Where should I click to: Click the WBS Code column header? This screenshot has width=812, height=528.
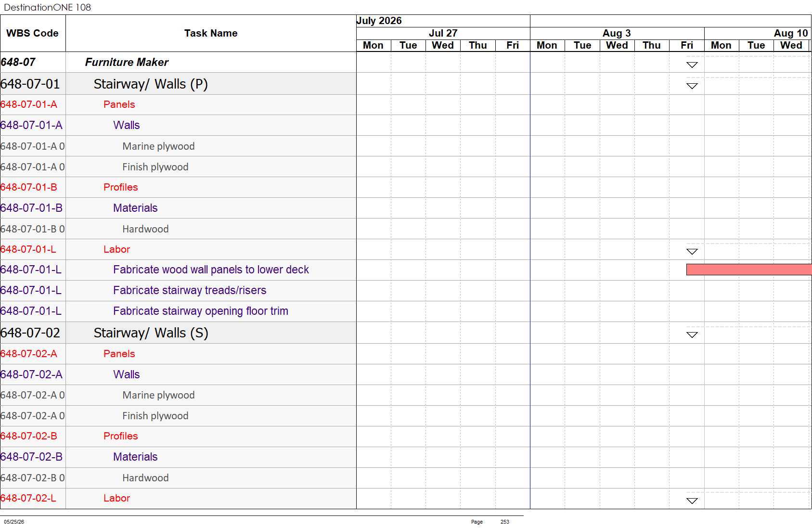(x=32, y=33)
